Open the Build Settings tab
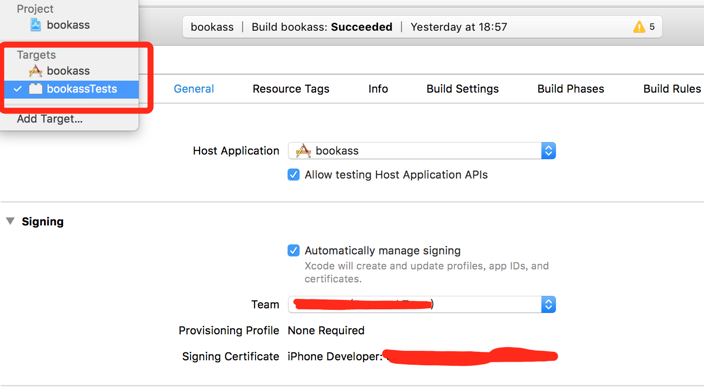704x387 pixels. click(462, 89)
